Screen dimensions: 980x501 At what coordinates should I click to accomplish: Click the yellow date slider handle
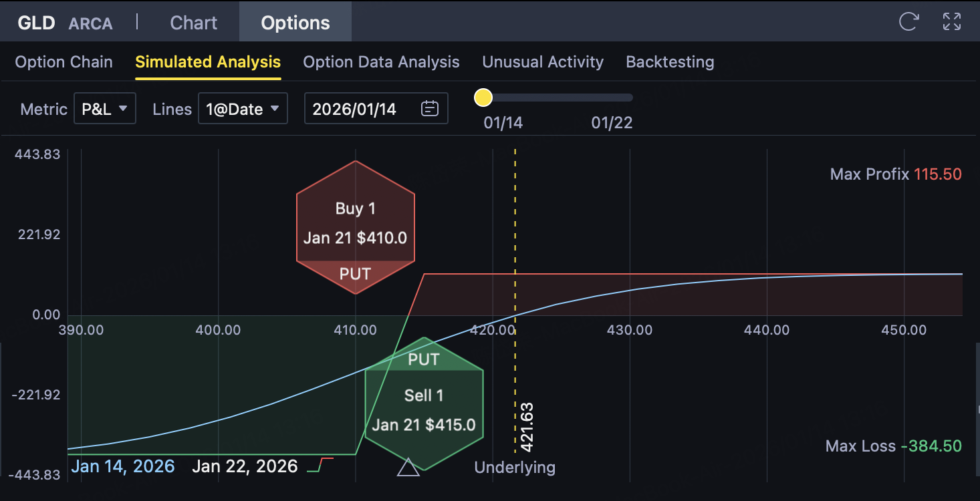tap(483, 98)
